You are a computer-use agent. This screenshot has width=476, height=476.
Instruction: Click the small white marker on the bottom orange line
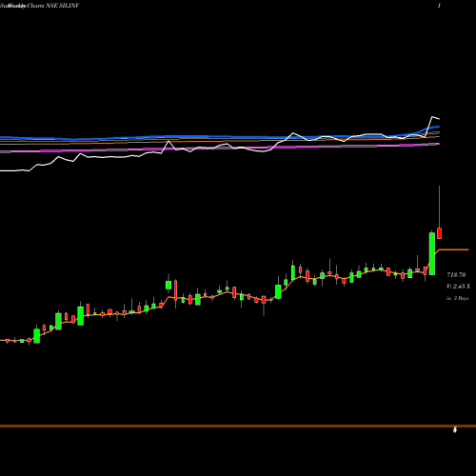455,430
